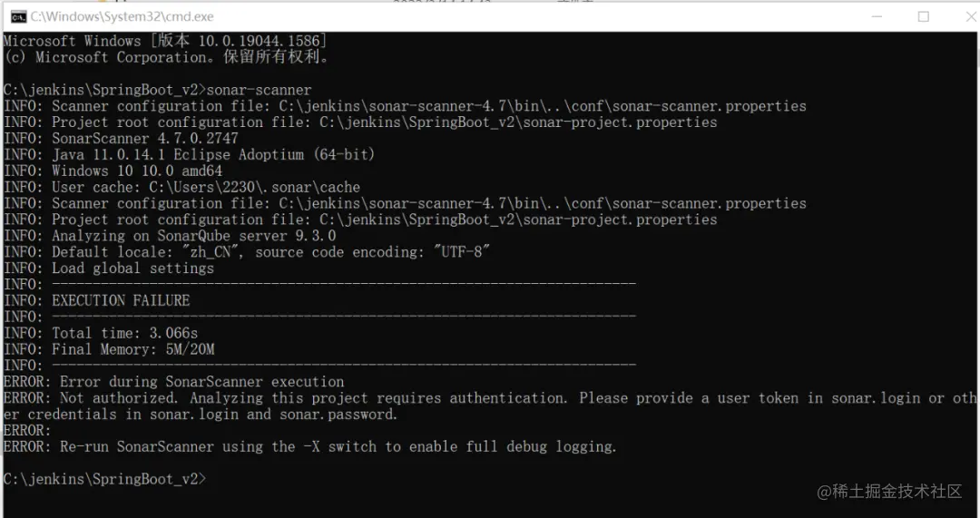
Task: Click the User cache path line
Action: pyautogui.click(x=181, y=188)
